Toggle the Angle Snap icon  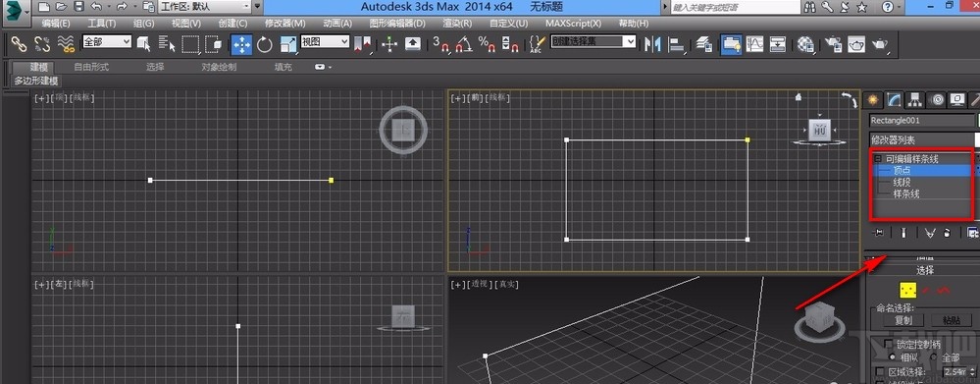click(x=464, y=44)
